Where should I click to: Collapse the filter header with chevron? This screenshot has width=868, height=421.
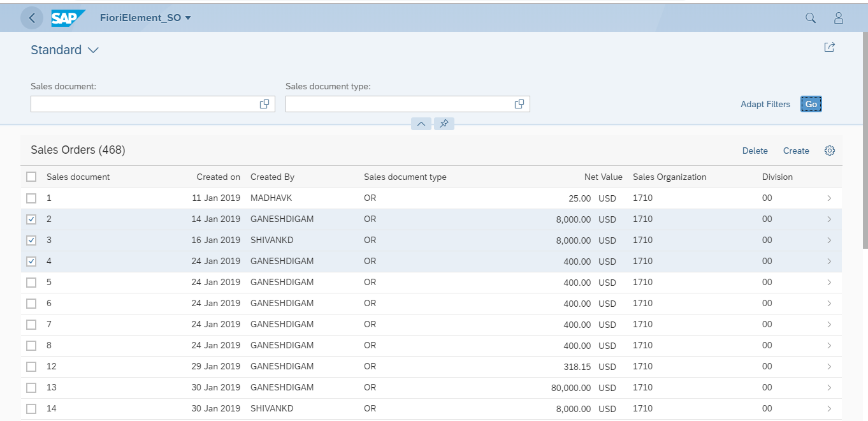point(421,123)
